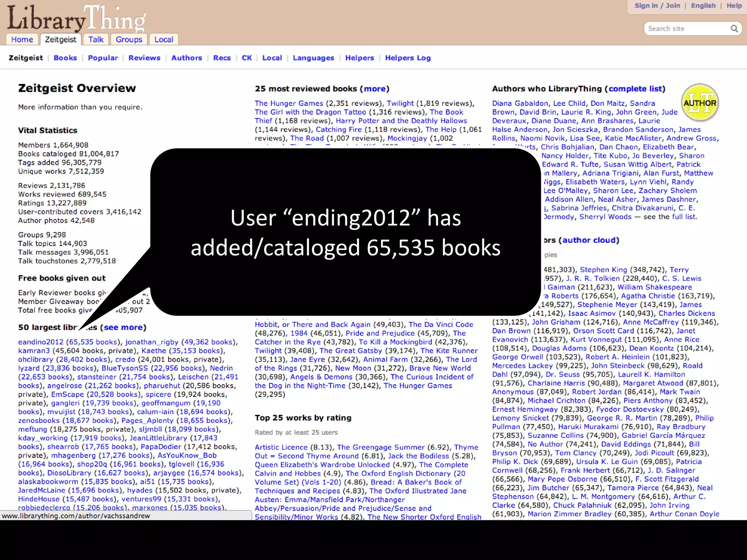Open The Girl with the Dragon Tattoo link
This screenshot has width=747, height=560.
(310, 112)
